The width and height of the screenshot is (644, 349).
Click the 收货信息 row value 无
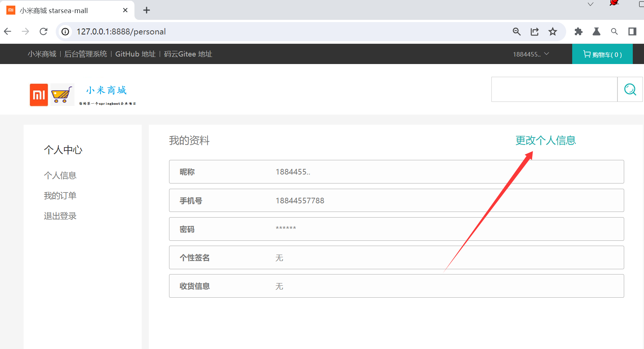pos(279,286)
